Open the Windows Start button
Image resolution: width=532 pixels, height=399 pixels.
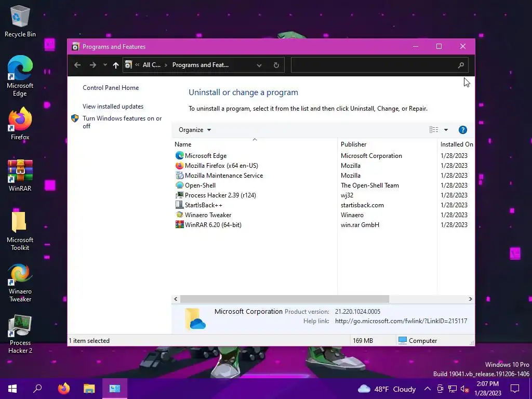pyautogui.click(x=12, y=389)
